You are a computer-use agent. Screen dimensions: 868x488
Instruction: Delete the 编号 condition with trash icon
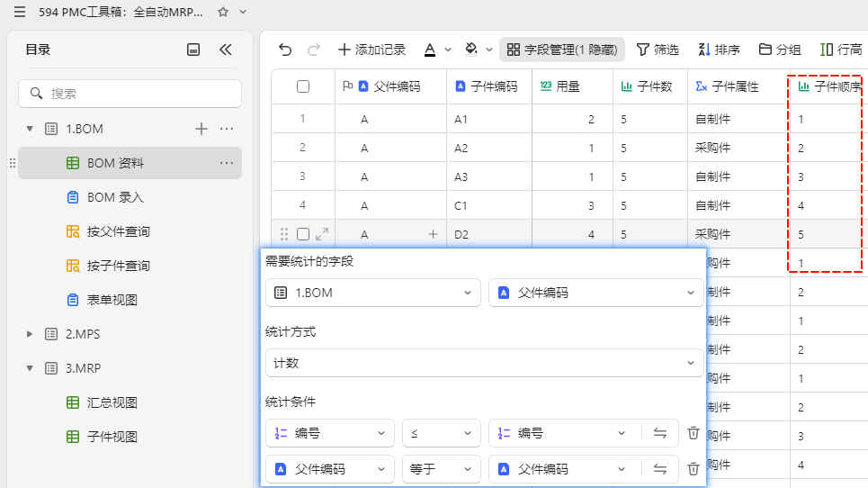point(694,433)
